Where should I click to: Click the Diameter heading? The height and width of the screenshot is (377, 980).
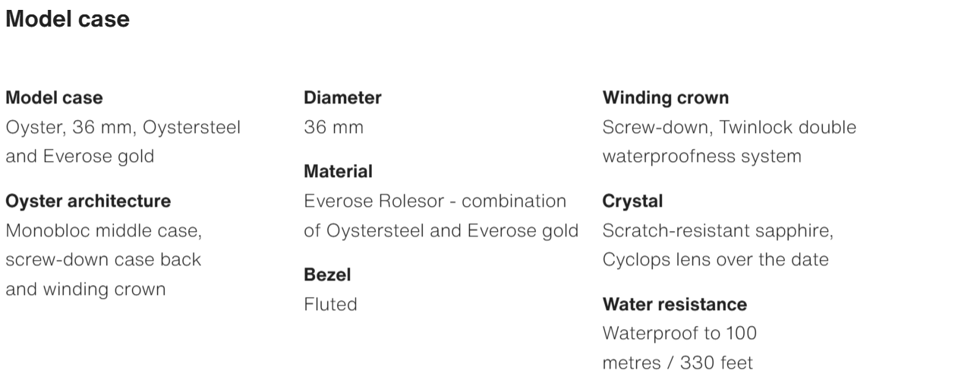click(342, 98)
